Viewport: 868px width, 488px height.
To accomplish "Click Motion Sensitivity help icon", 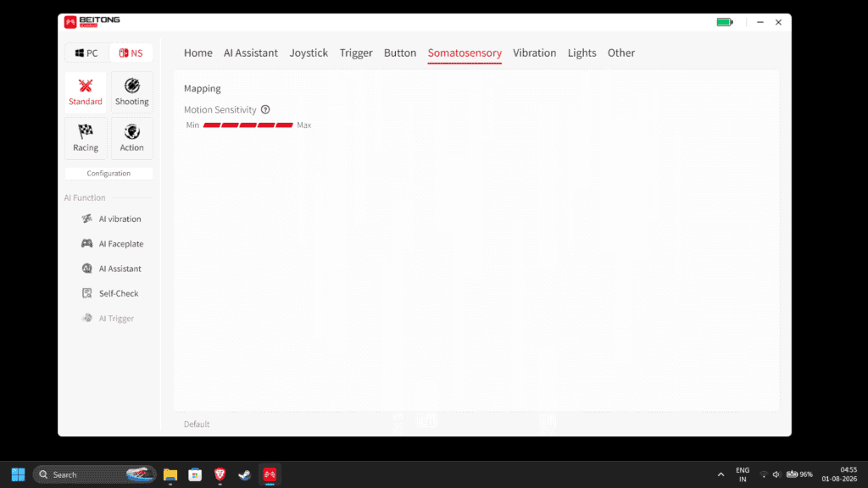I will click(265, 109).
